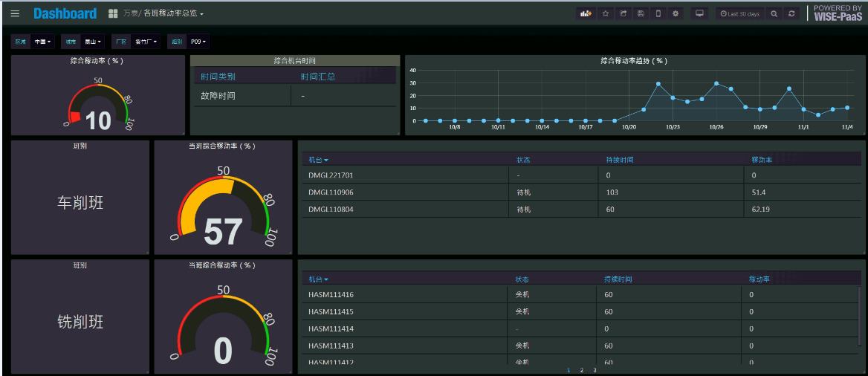Expand the P09 dropdown

click(x=198, y=42)
